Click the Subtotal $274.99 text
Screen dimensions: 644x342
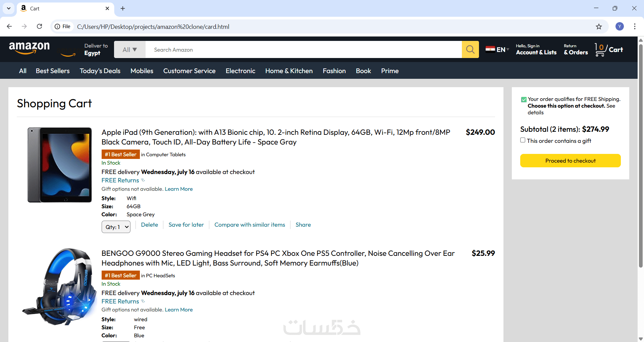[565, 129]
